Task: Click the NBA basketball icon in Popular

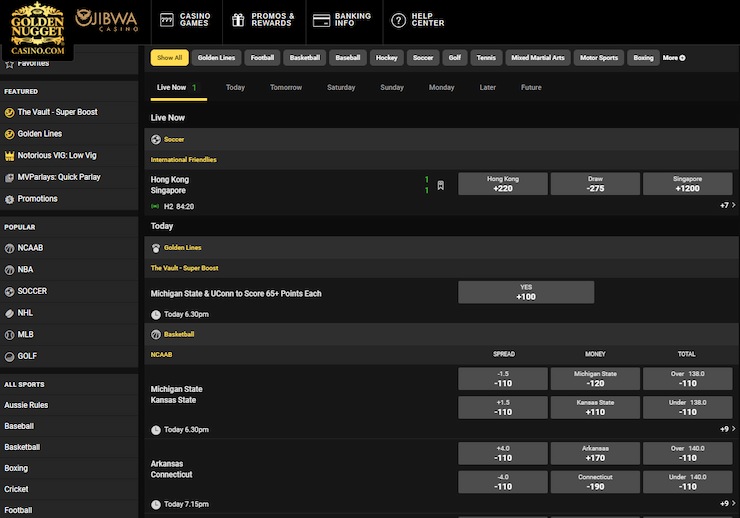Action: (x=9, y=270)
